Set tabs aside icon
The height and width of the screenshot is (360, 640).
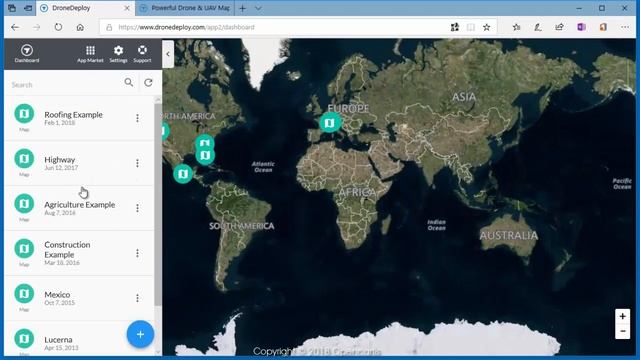pos(28,8)
